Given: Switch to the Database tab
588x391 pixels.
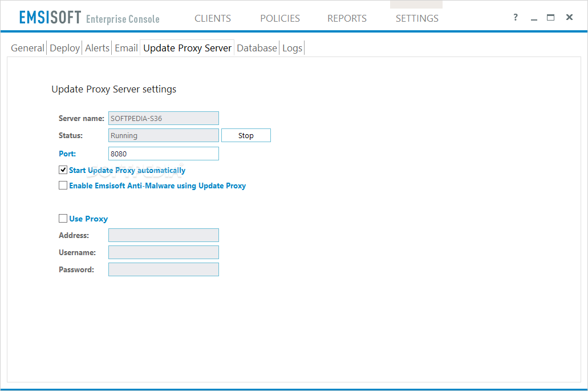Looking at the screenshot, I should click(x=257, y=48).
